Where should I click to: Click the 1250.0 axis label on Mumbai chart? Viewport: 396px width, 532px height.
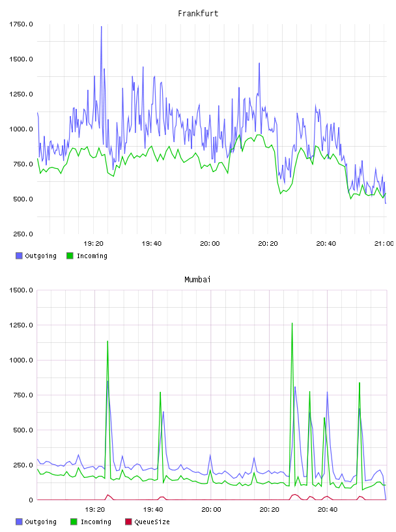21,325
